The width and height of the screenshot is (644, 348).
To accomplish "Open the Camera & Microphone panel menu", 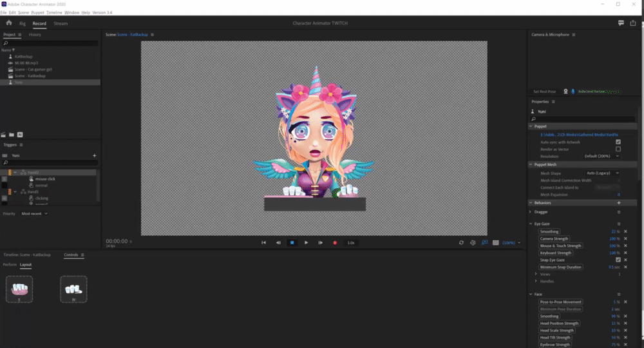I will 574,35.
